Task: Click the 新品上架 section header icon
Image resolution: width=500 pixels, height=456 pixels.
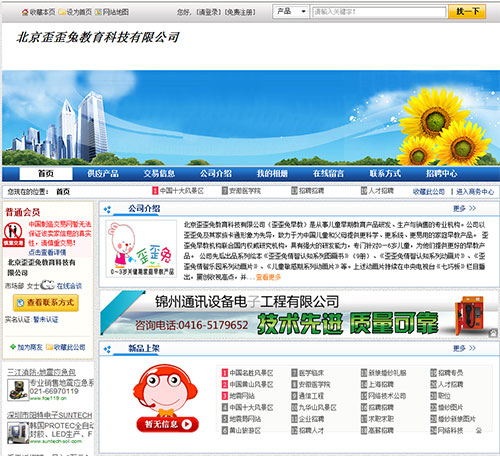Action: click(107, 349)
